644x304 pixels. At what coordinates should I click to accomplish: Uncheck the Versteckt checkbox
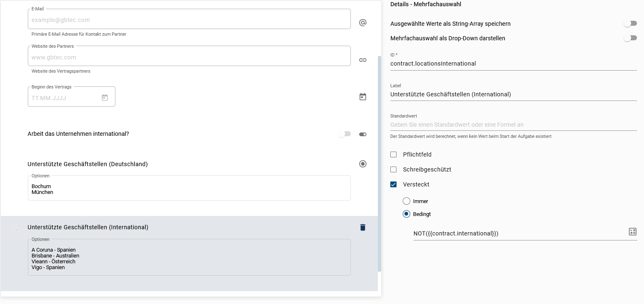tap(394, 184)
